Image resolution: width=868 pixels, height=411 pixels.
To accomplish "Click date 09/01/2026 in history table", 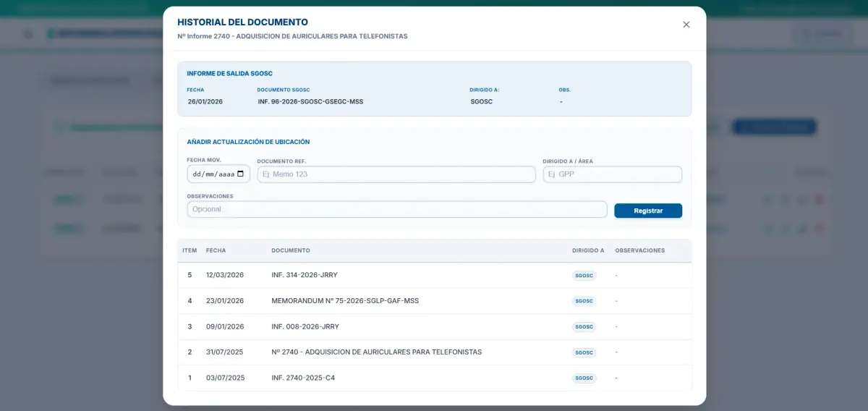I will (x=225, y=326).
